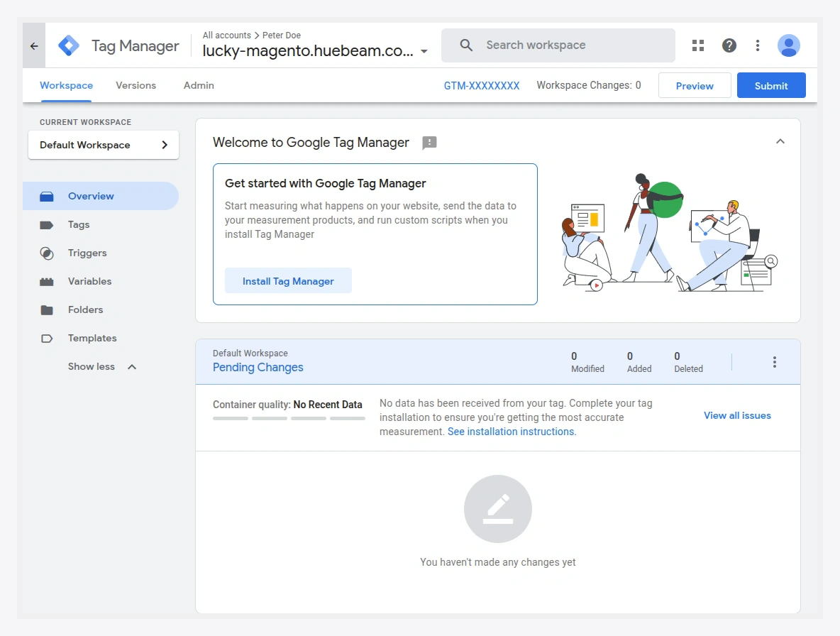The image size is (840, 636).
Task: Select Overview in the sidebar
Action: [x=101, y=196]
